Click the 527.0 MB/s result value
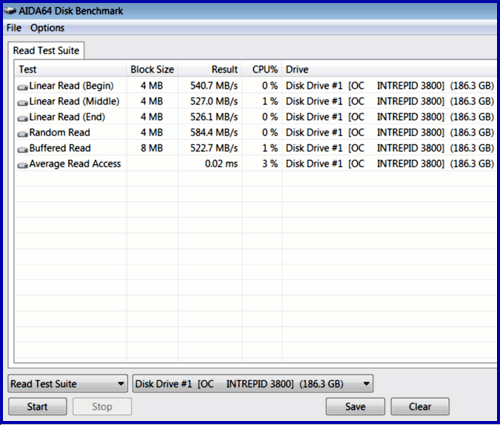The height and width of the screenshot is (425, 500). [x=214, y=101]
